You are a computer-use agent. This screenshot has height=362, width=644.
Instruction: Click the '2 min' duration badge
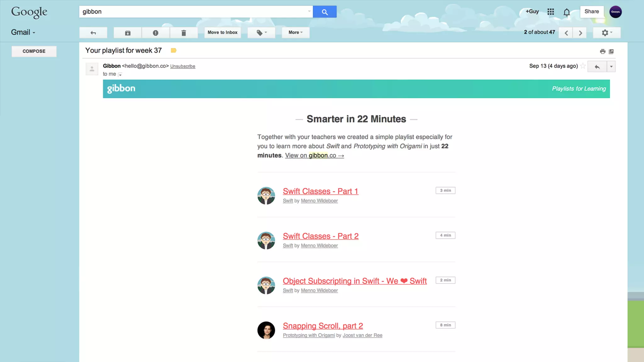coord(445,280)
